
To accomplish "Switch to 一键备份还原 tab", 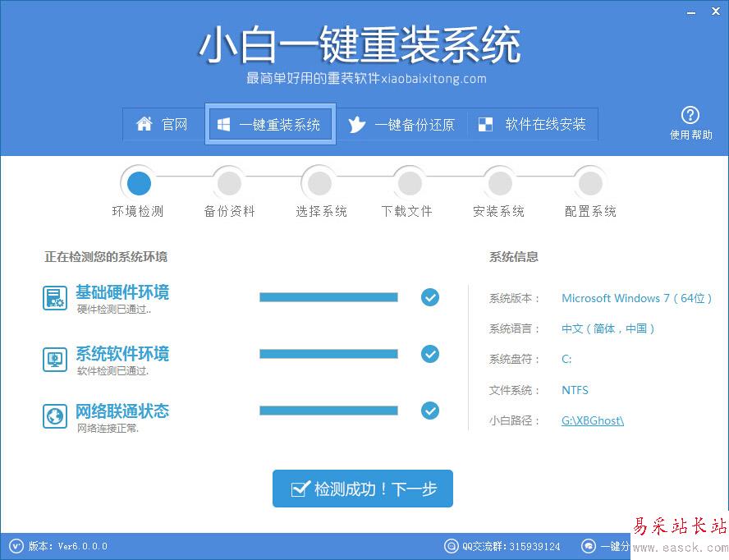I will 401,124.
